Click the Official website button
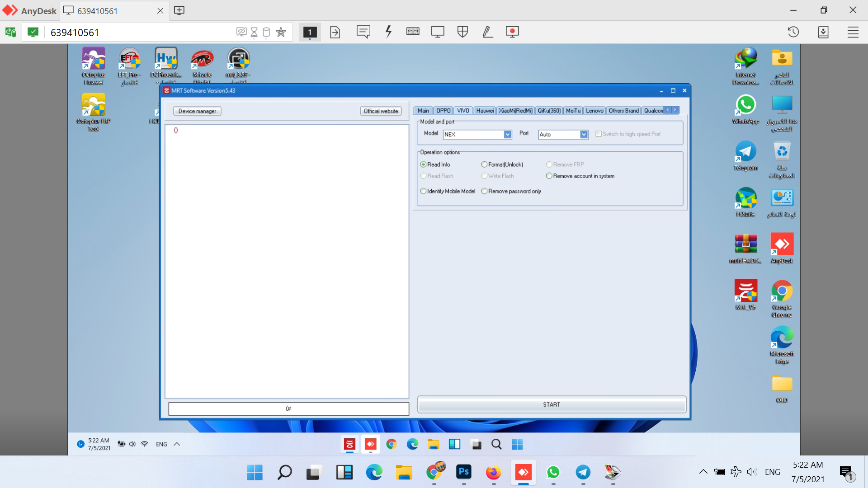This screenshot has width=868, height=488. tap(381, 111)
